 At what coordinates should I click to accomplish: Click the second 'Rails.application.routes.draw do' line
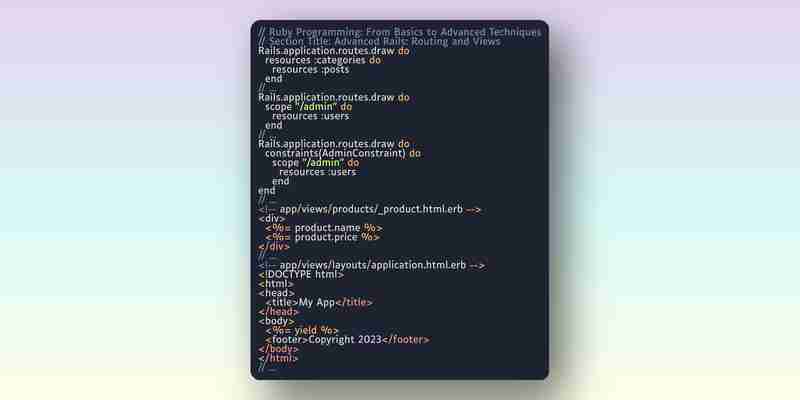[334, 97]
